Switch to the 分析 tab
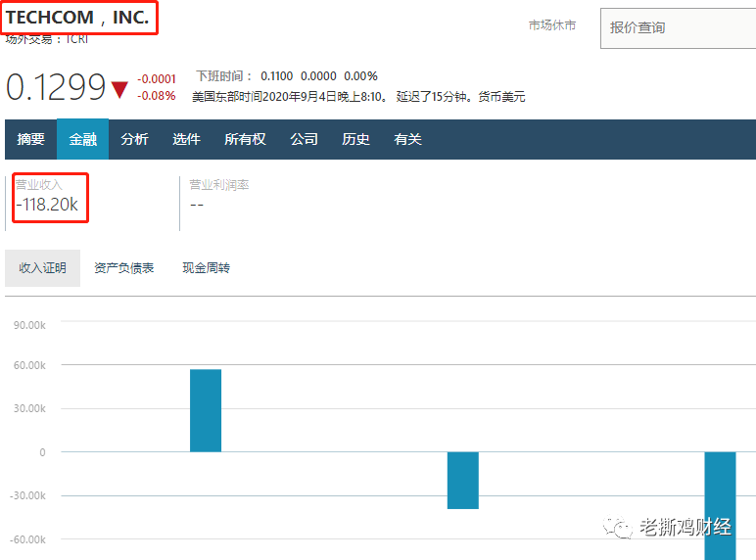Viewport: 756px width, 560px height. pos(134,139)
